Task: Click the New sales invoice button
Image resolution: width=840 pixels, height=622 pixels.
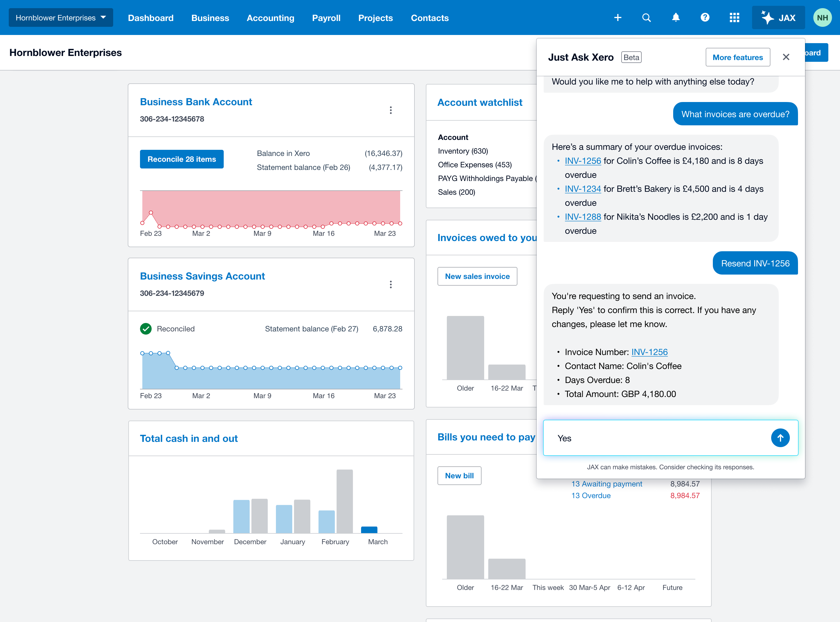Action: (x=477, y=276)
